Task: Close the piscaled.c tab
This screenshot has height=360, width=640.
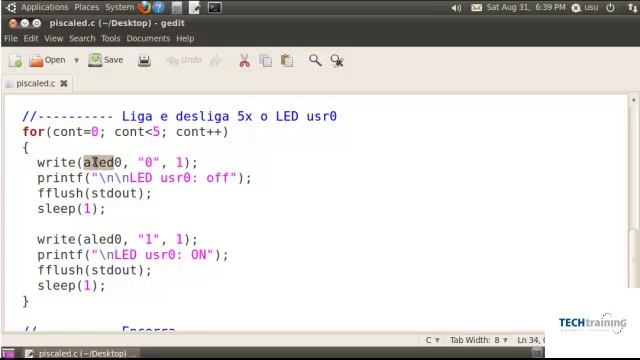Action: tap(64, 83)
